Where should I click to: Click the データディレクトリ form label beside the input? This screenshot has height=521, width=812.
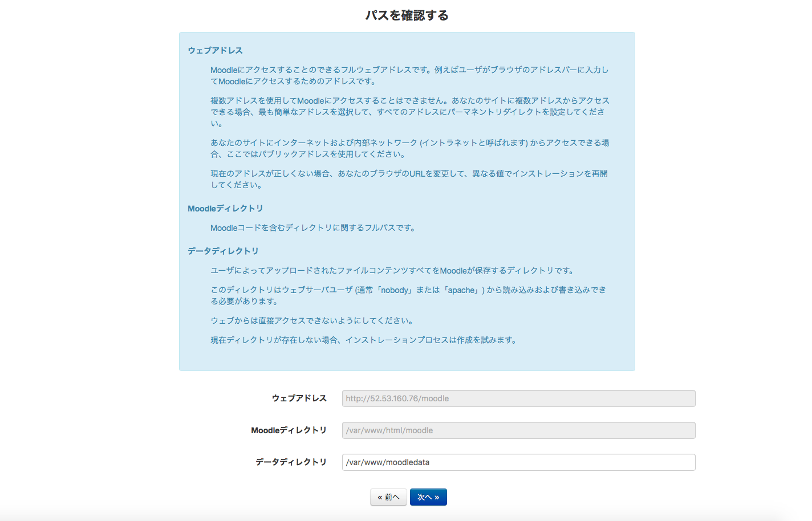coord(291,462)
